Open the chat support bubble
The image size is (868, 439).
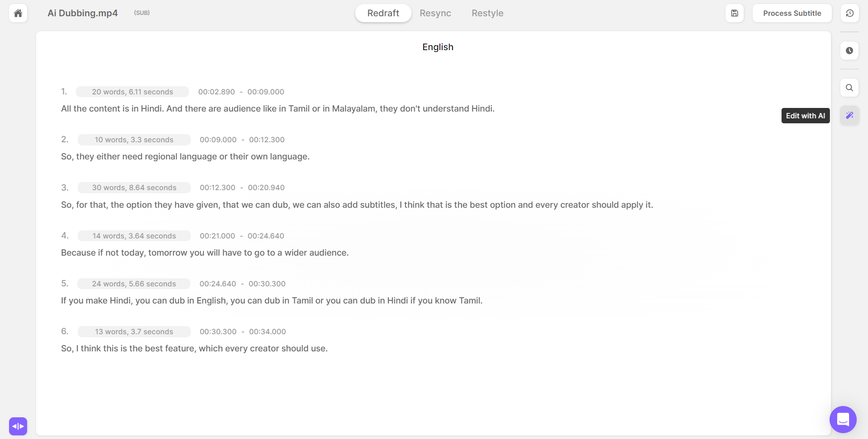[843, 420]
